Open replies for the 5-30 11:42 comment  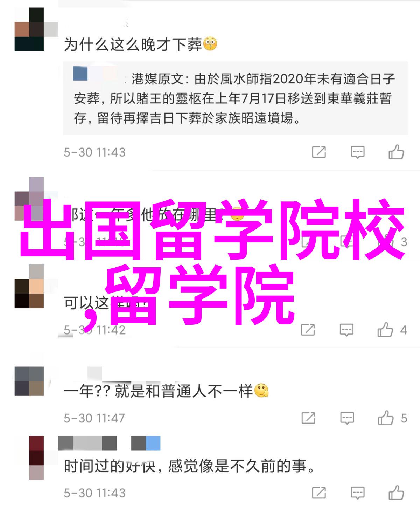(346, 330)
